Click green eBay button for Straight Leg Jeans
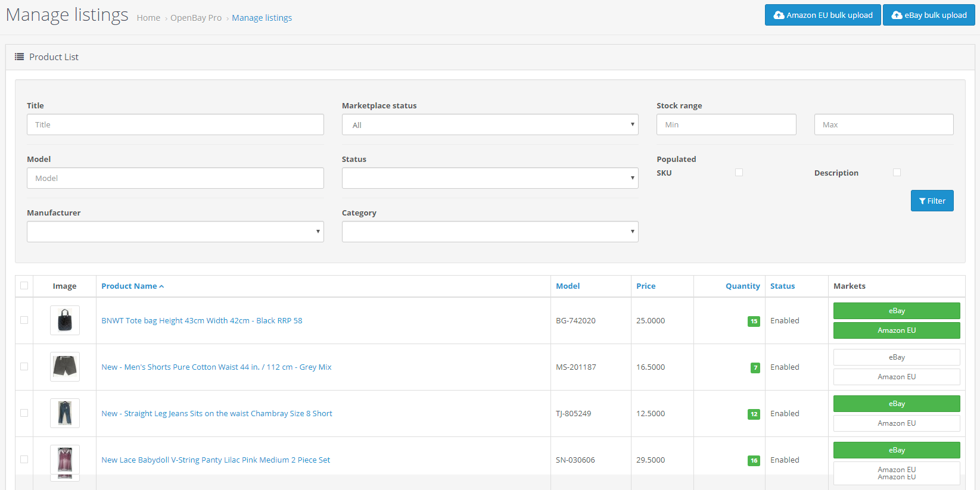The height and width of the screenshot is (490, 980). tap(897, 404)
